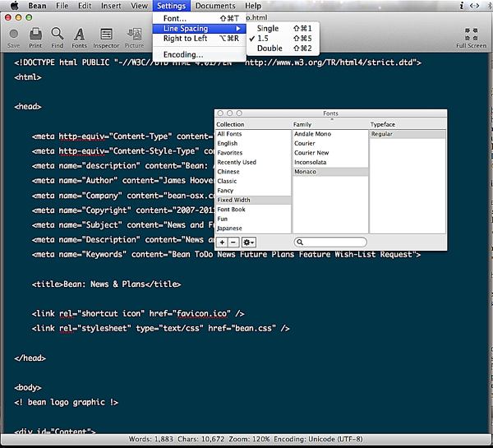493x448 pixels.
Task: Select Fun font collection
Action: coord(253,219)
